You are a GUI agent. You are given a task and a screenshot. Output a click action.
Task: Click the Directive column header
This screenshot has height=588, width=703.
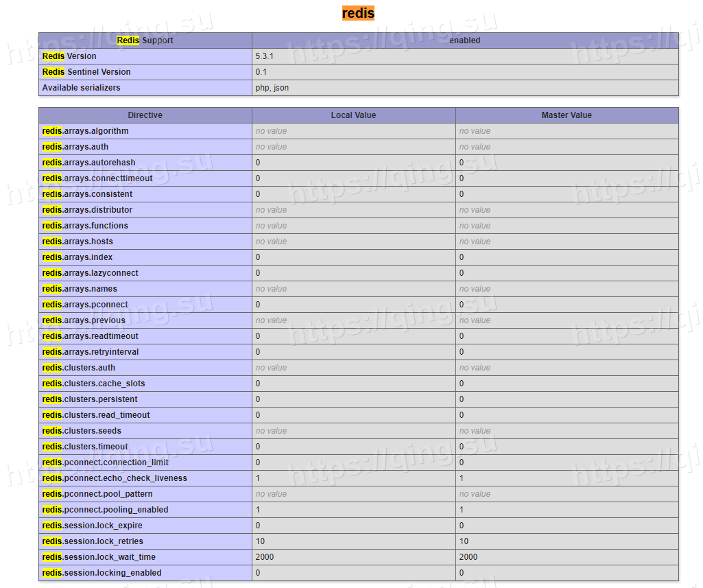point(145,115)
